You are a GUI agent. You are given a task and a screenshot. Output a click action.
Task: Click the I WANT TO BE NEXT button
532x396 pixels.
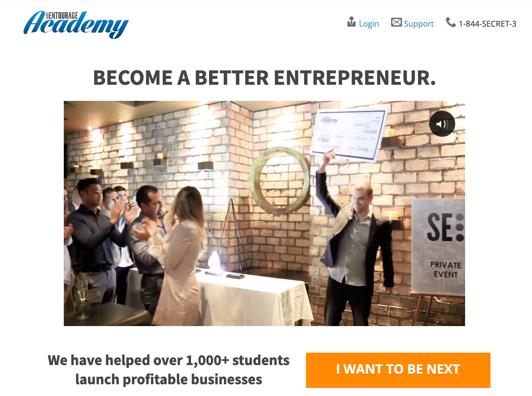coord(398,370)
